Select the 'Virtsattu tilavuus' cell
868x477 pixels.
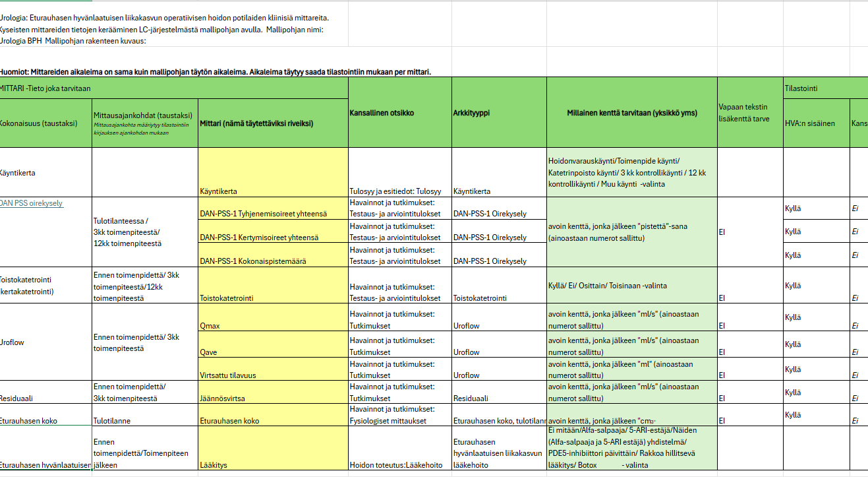[x=273, y=369]
